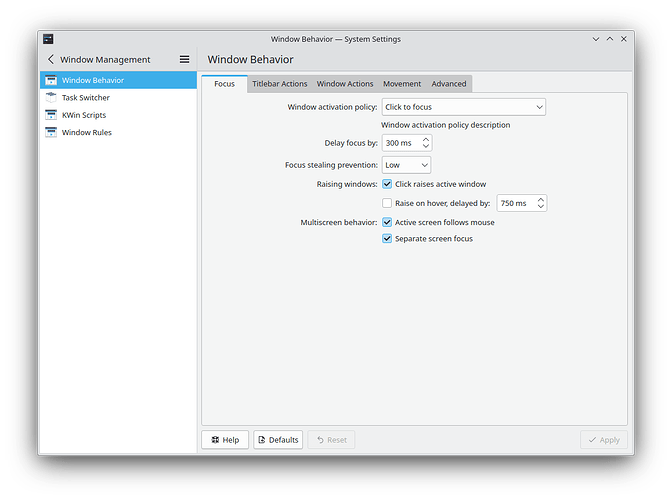Toggle the Separate screen focus checkbox
671x500 pixels.
point(387,239)
